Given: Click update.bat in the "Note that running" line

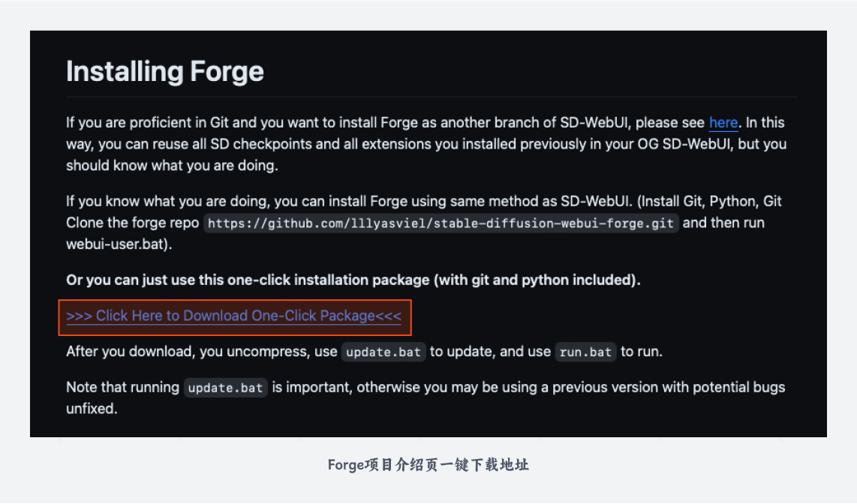Looking at the screenshot, I should (x=225, y=388).
